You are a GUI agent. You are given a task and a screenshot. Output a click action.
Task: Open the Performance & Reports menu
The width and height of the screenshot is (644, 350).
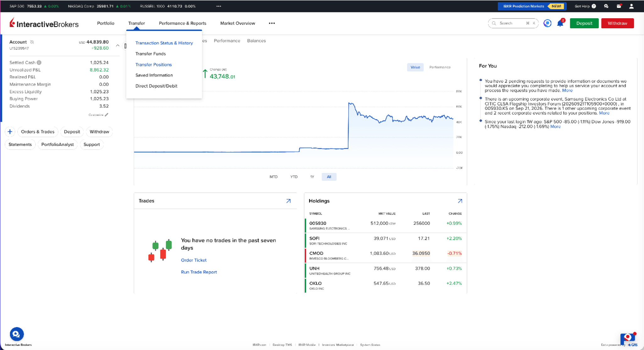click(x=183, y=23)
